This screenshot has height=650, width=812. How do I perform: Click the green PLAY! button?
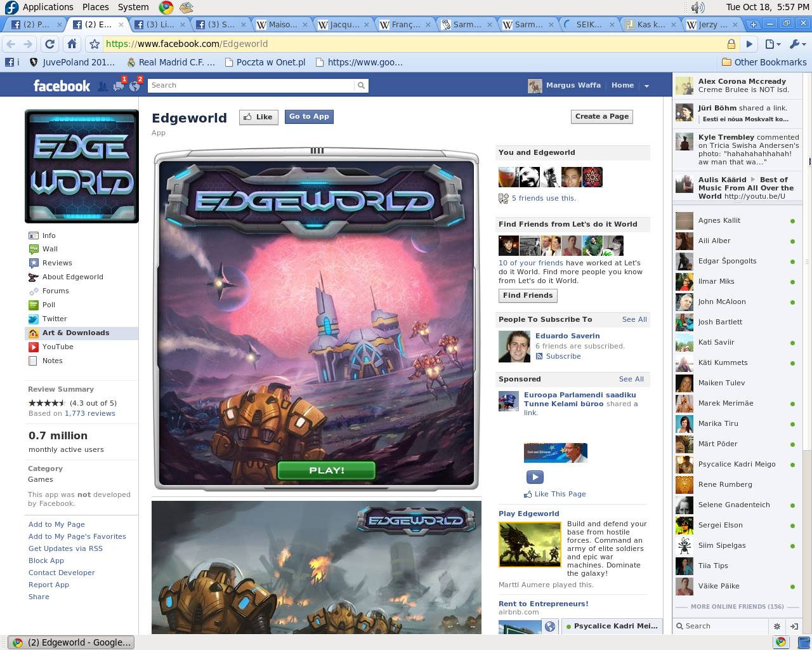327,470
